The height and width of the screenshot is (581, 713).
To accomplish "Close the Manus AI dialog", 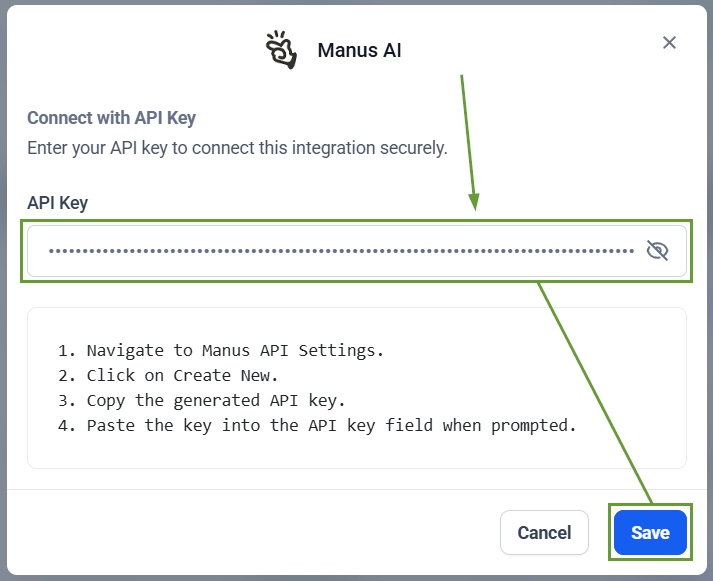I will pos(670,42).
